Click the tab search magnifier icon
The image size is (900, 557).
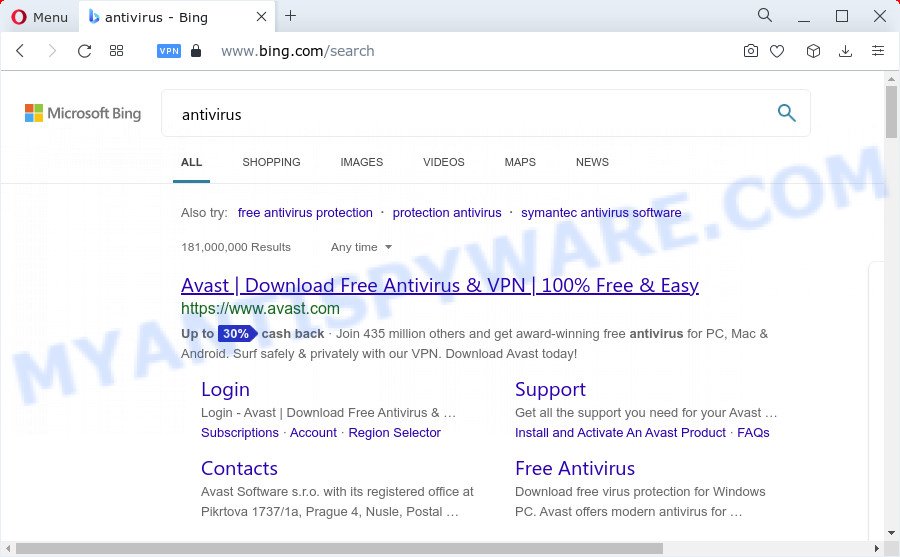coord(765,15)
